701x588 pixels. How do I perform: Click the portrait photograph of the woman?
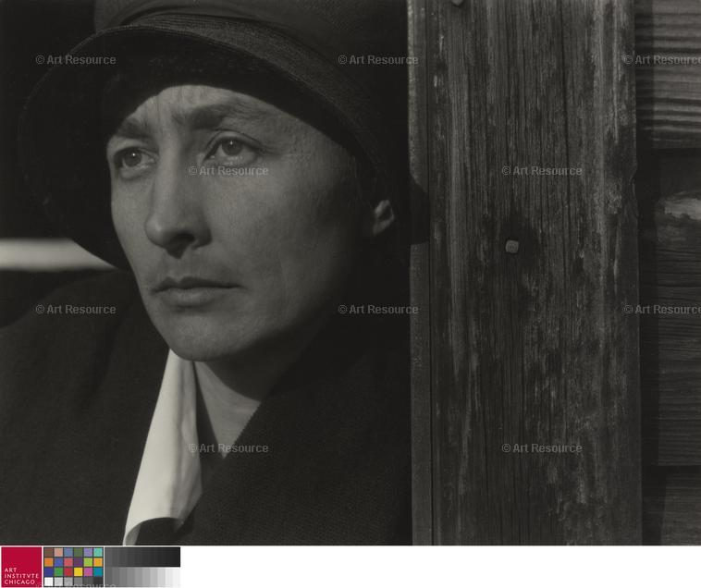click(x=350, y=272)
